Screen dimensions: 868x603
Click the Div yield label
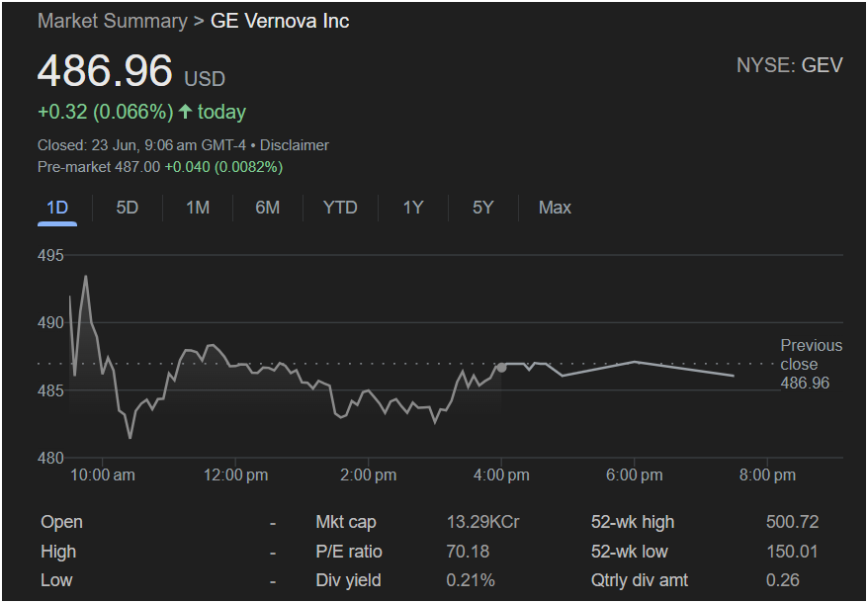348,580
